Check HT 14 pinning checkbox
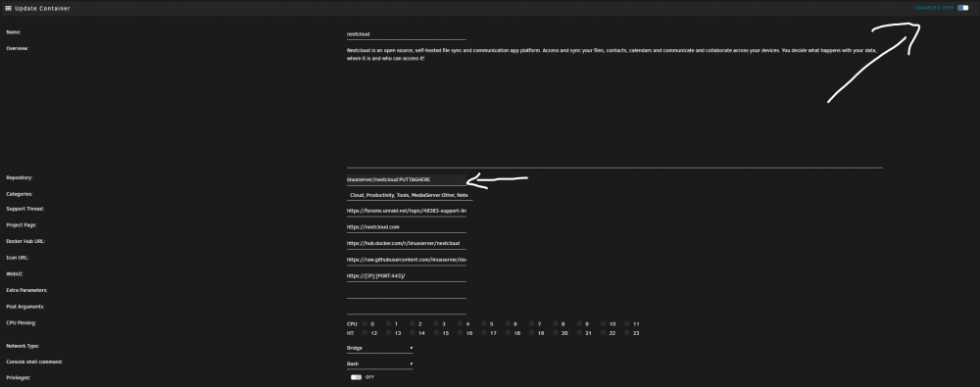This screenshot has height=387, width=980. pos(413,333)
